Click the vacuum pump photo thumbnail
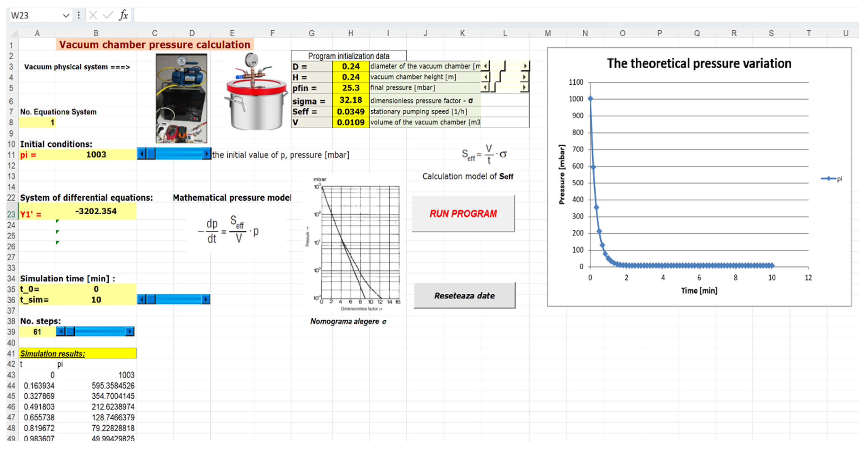The height and width of the screenshot is (452, 868). (181, 99)
